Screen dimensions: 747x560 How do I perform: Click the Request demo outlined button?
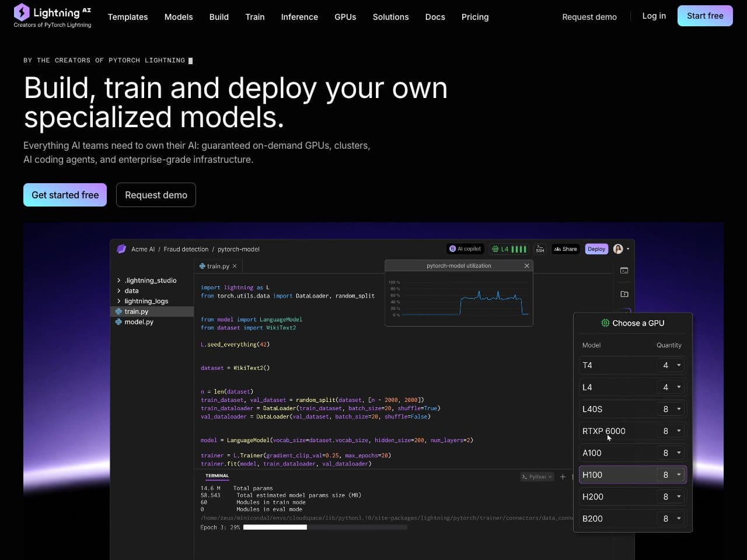point(156,195)
